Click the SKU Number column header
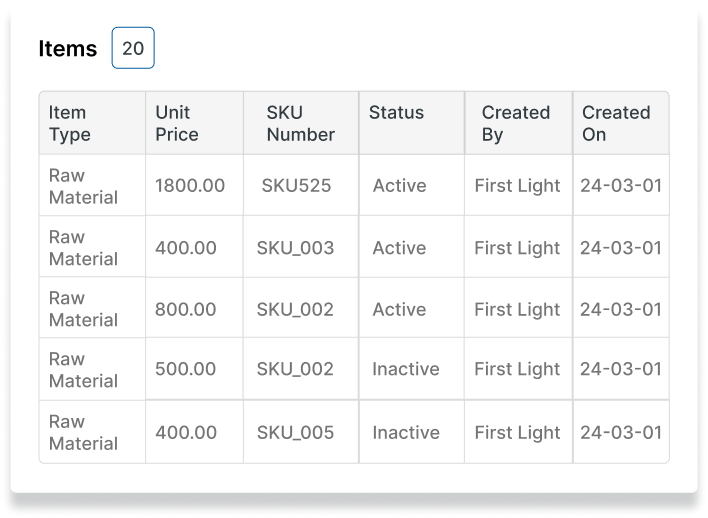This screenshot has height=518, width=708. pyautogui.click(x=300, y=123)
